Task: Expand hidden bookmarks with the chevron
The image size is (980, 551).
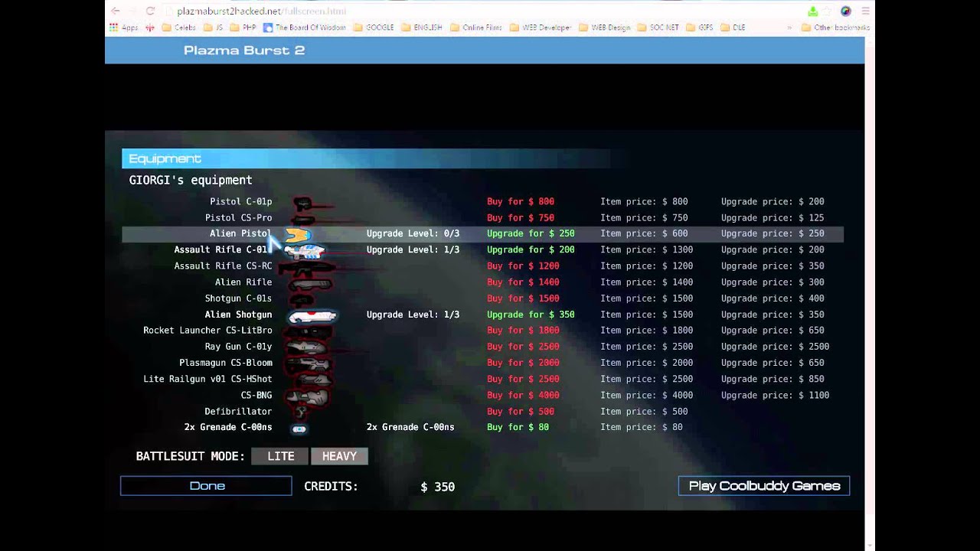Action: click(789, 28)
